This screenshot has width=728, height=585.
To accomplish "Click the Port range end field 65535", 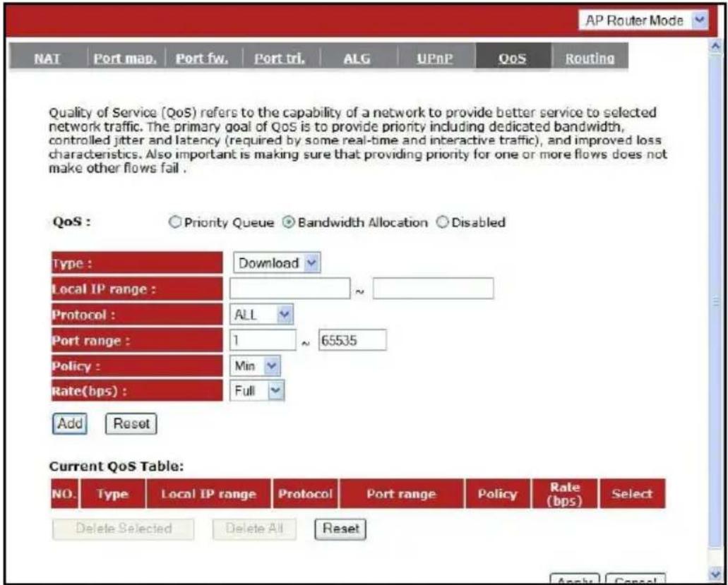I will tap(352, 340).
